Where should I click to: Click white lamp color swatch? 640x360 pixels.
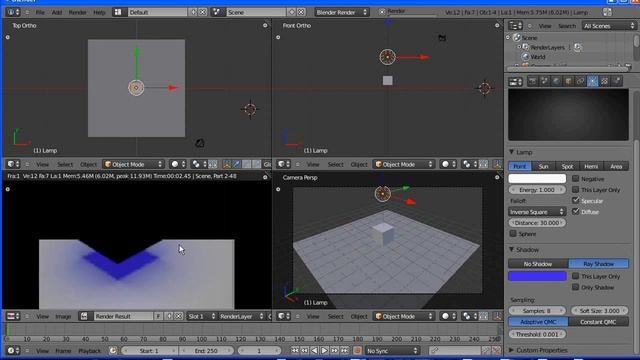pos(537,178)
